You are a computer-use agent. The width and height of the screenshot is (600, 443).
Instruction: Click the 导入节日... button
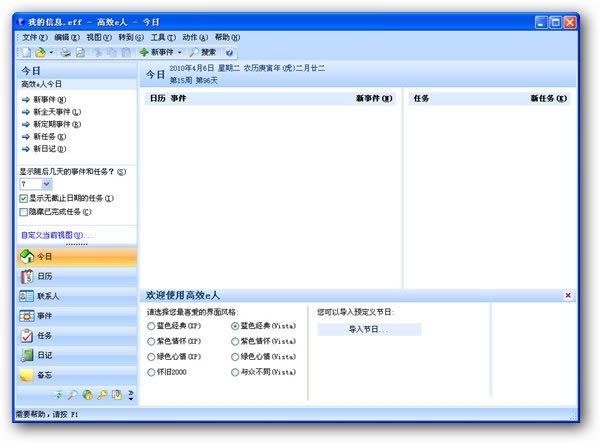(x=369, y=329)
